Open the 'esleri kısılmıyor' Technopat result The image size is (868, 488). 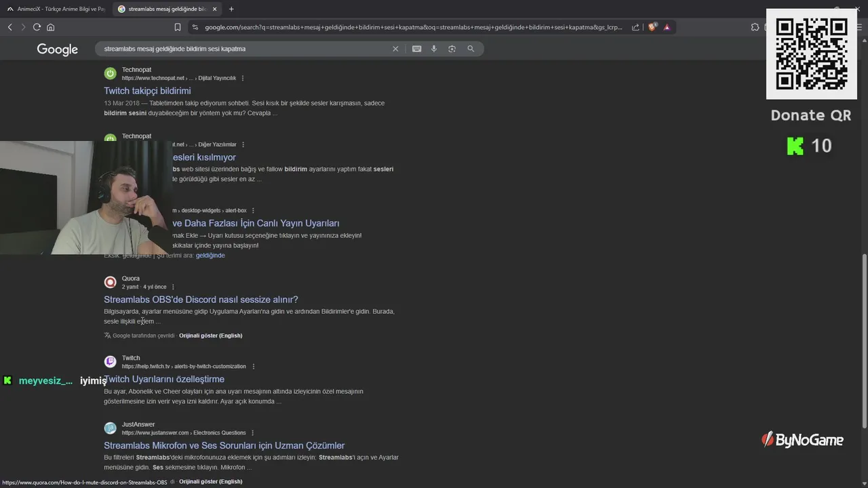pyautogui.click(x=204, y=157)
